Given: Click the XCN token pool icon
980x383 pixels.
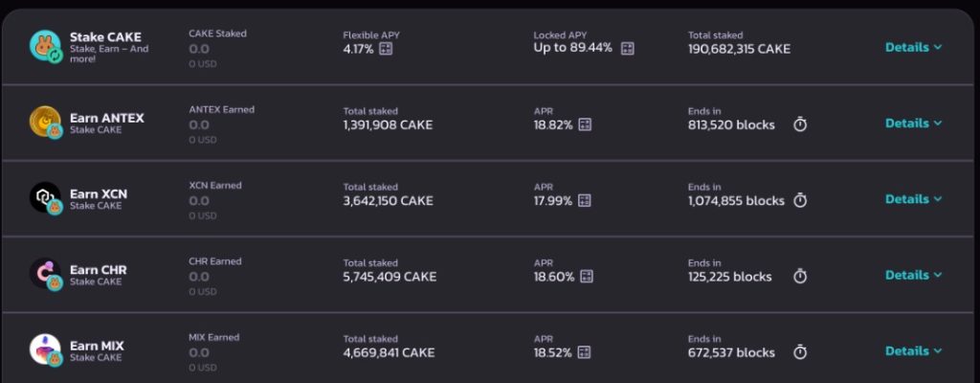Looking at the screenshot, I should [x=45, y=198].
